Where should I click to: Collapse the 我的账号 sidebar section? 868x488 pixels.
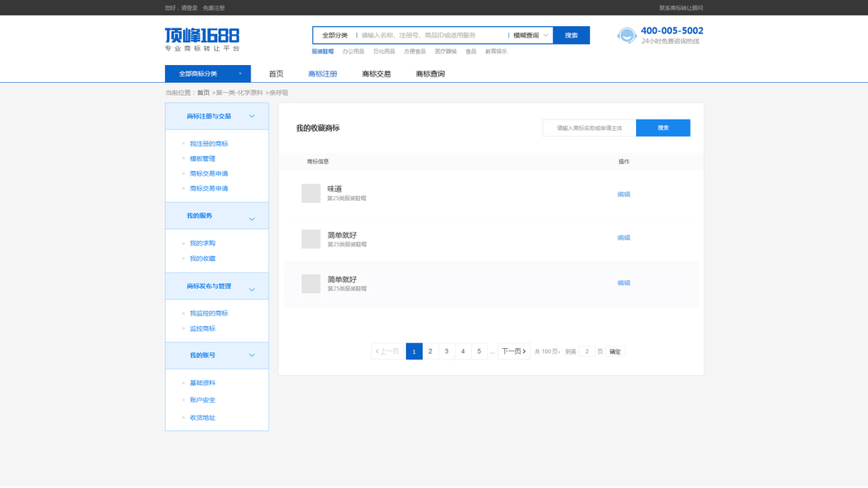pyautogui.click(x=251, y=355)
